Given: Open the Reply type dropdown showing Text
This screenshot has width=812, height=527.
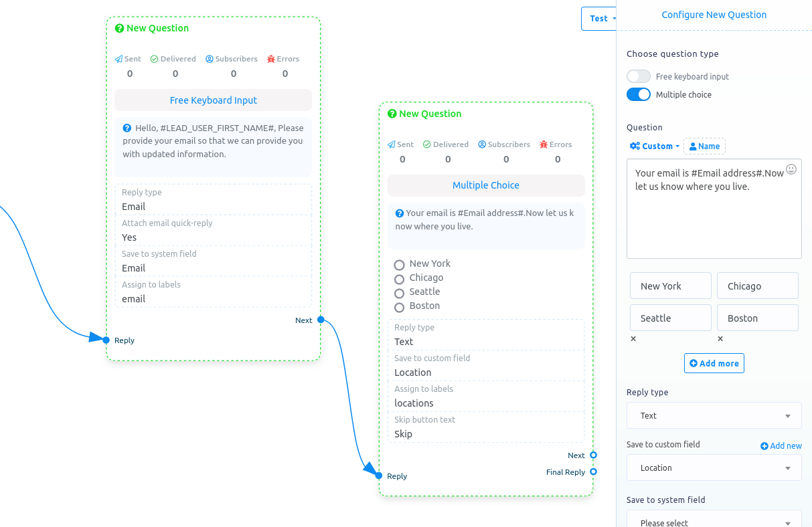Looking at the screenshot, I should pos(714,415).
